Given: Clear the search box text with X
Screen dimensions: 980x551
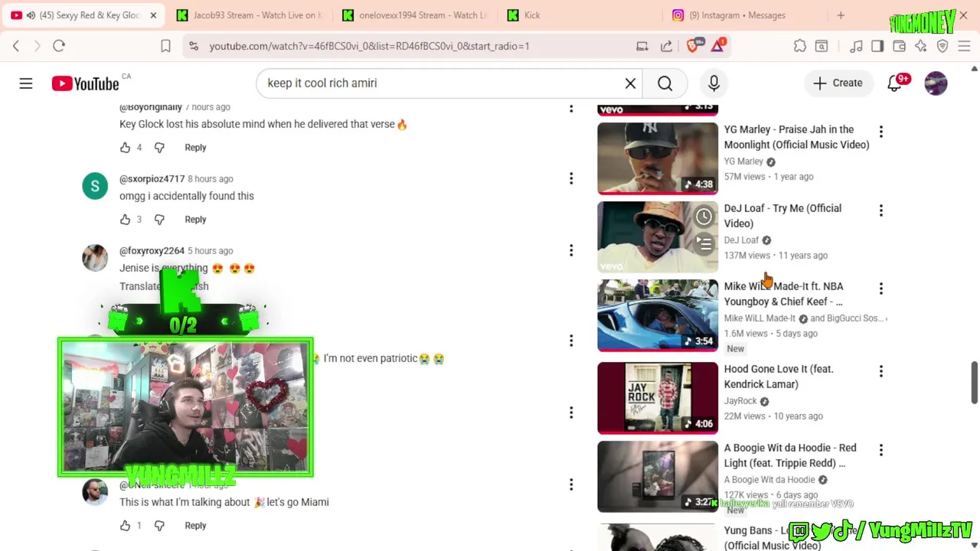Looking at the screenshot, I should [630, 83].
